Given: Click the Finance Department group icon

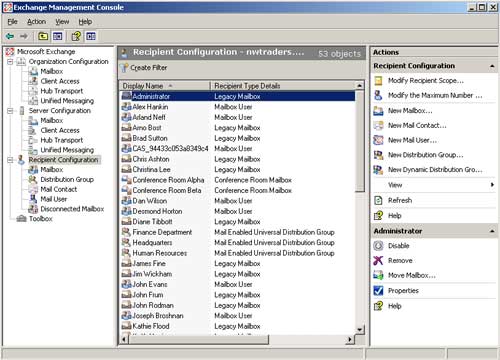Looking at the screenshot, I should (126, 232).
